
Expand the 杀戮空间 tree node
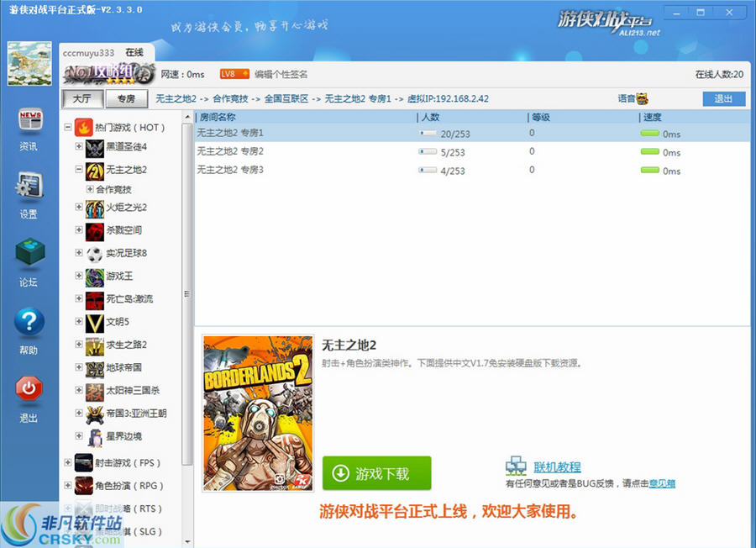coord(79,229)
